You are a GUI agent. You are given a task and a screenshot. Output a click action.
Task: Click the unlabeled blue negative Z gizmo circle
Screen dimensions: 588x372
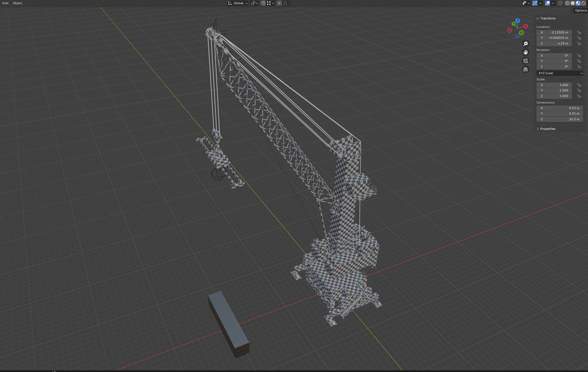(517, 36)
